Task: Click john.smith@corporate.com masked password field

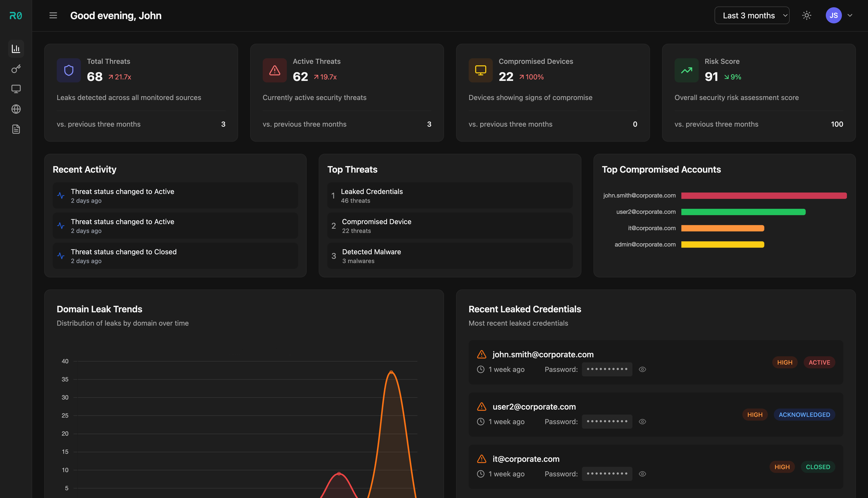Action: click(607, 369)
